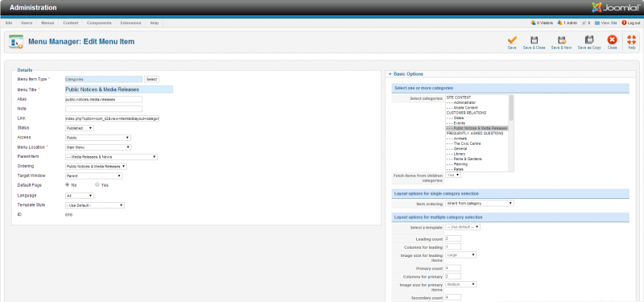Open the Components menu
Image resolution: width=644 pixels, height=302 pixels.
coord(99,23)
